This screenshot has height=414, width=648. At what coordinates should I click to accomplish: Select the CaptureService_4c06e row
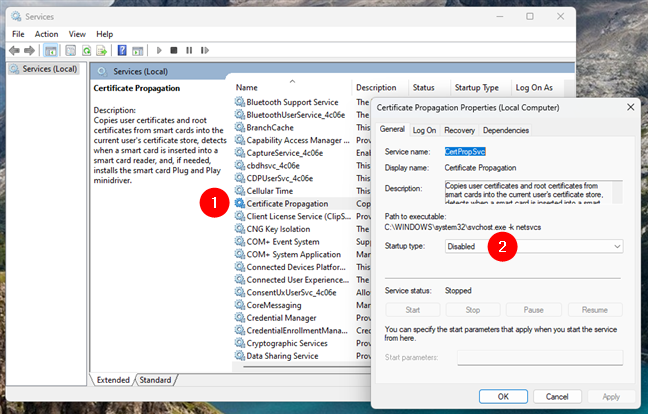pyautogui.click(x=284, y=153)
